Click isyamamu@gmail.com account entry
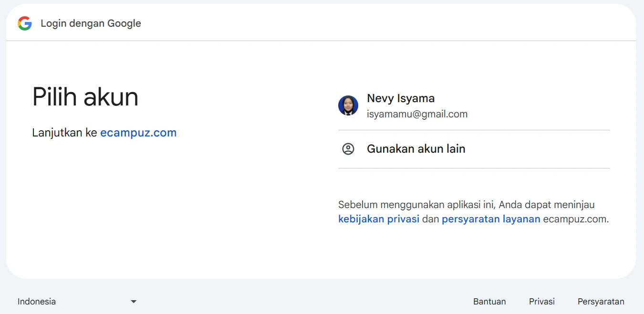 pyautogui.click(x=417, y=114)
